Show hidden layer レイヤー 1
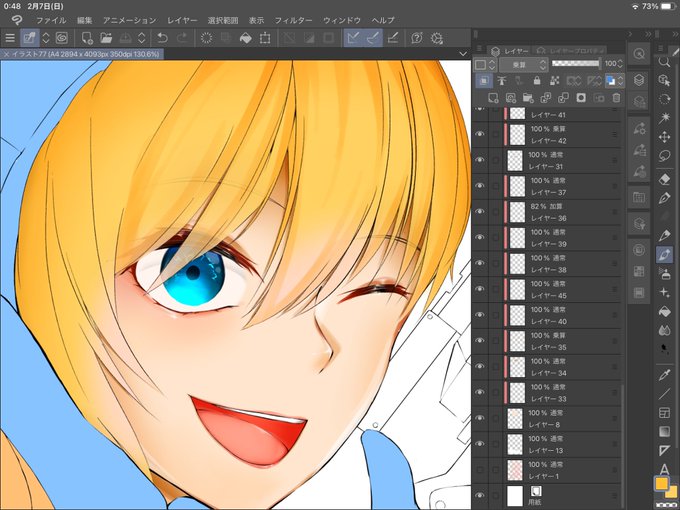 pos(479,470)
